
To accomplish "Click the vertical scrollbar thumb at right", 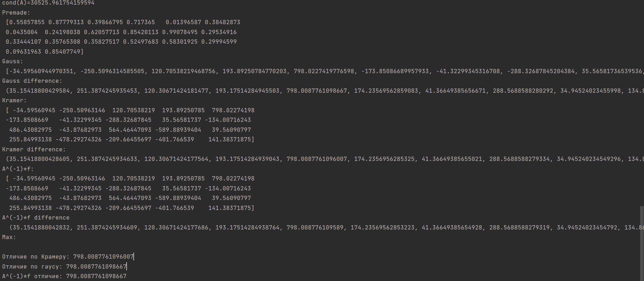I will (x=642, y=243).
